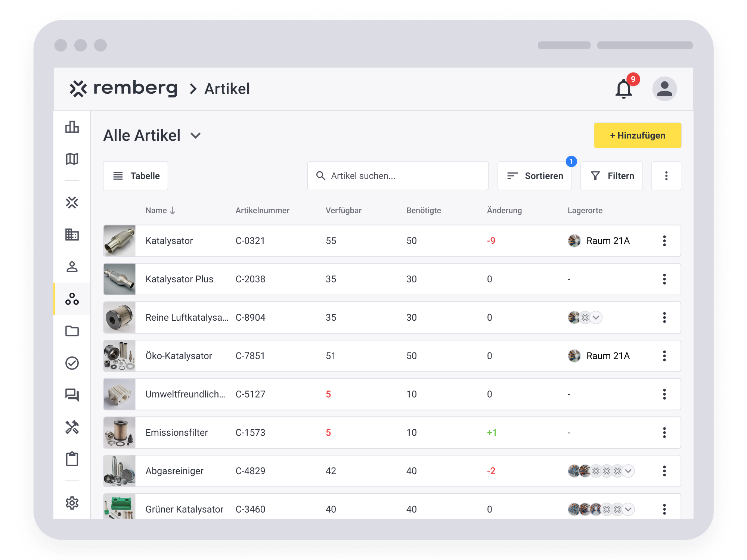Screen dimensions: 747x560
Task: Open row menu for Emissionsfilter
Action: (664, 433)
